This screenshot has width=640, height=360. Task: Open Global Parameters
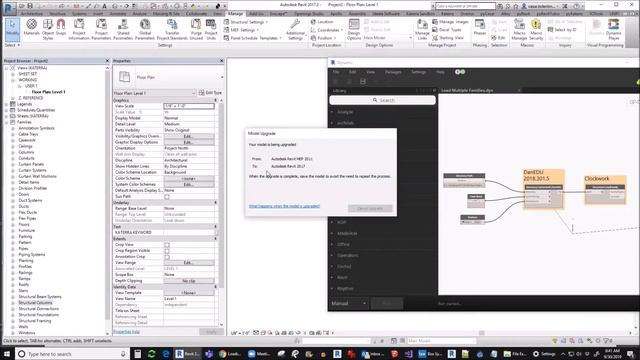pyautogui.click(x=144, y=29)
